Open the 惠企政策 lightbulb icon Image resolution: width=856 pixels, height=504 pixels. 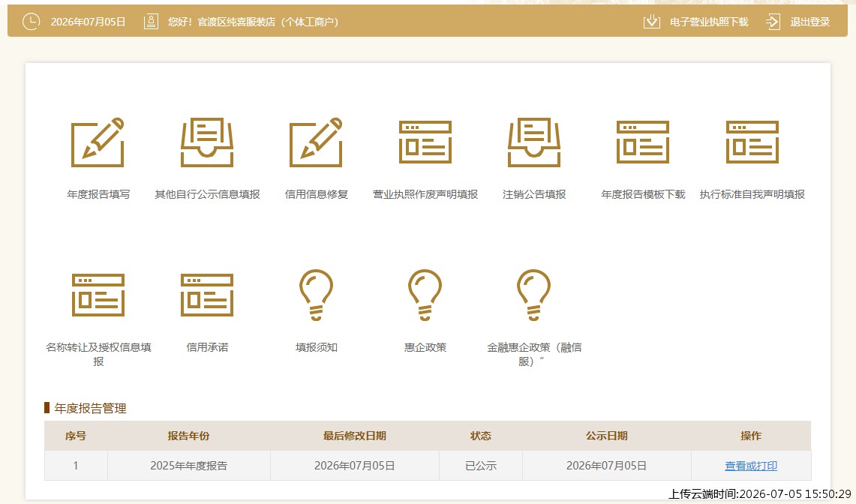[x=425, y=295]
